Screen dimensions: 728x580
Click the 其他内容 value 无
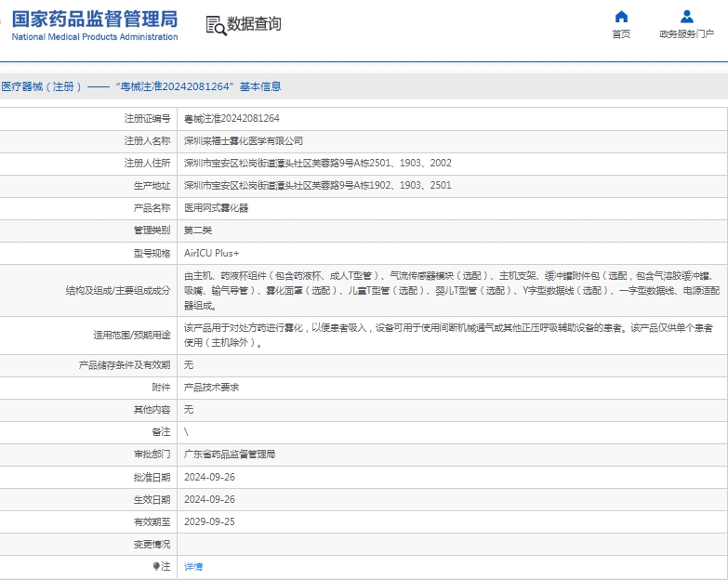tap(189, 409)
